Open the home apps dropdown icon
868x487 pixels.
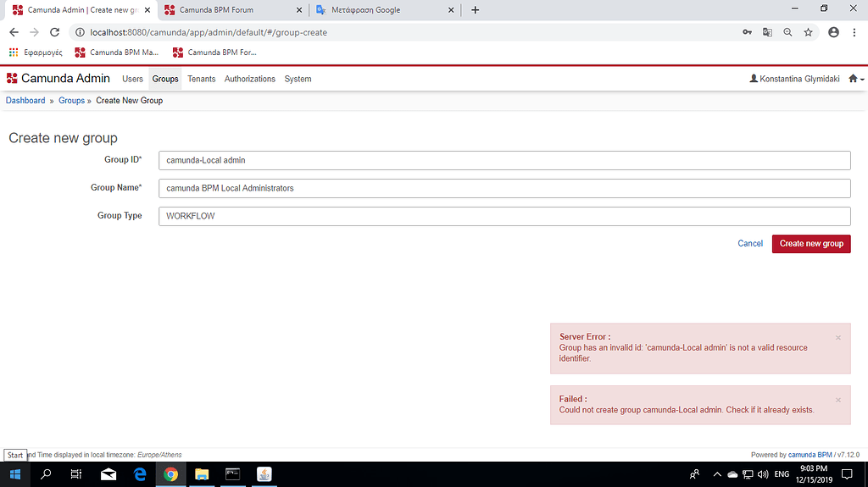[856, 79]
